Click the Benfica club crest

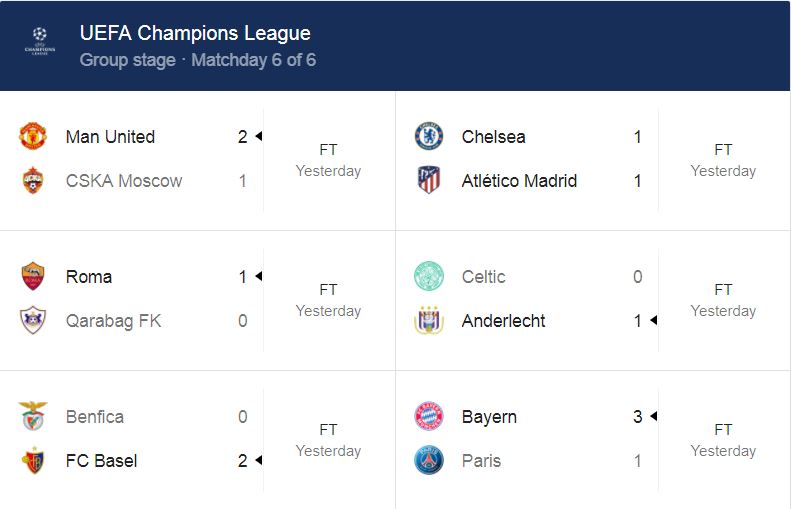(x=33, y=417)
